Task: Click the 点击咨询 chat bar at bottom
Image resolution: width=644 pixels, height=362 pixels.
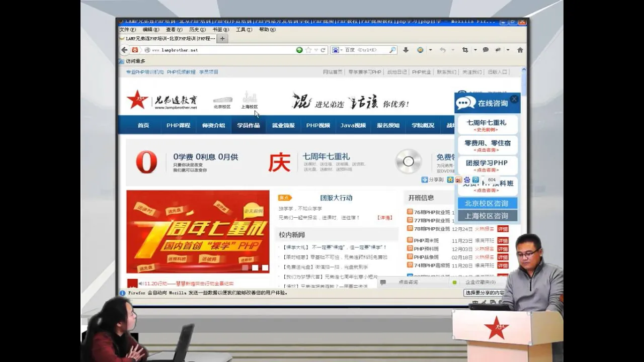Action: pos(413,282)
